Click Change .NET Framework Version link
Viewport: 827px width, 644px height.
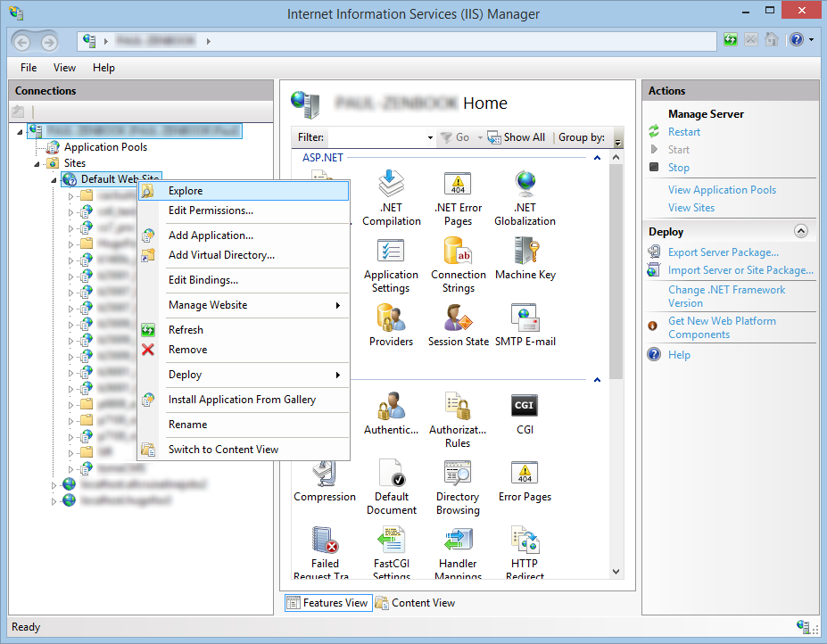727,296
